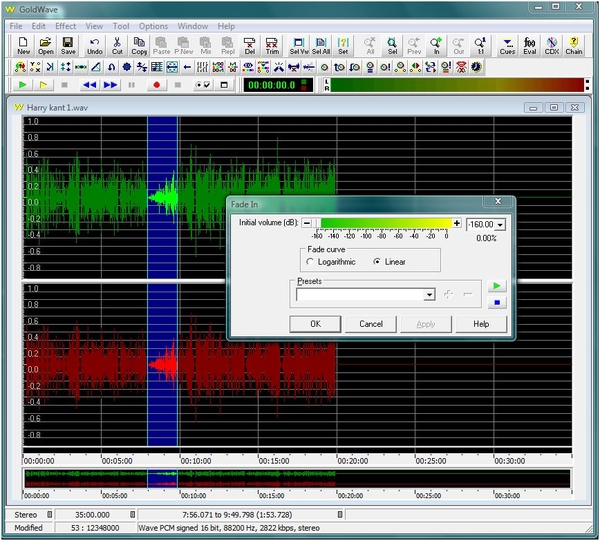The image size is (600, 541).
Task: Zoom 1:1 using the 1:1 icon
Action: click(x=481, y=46)
